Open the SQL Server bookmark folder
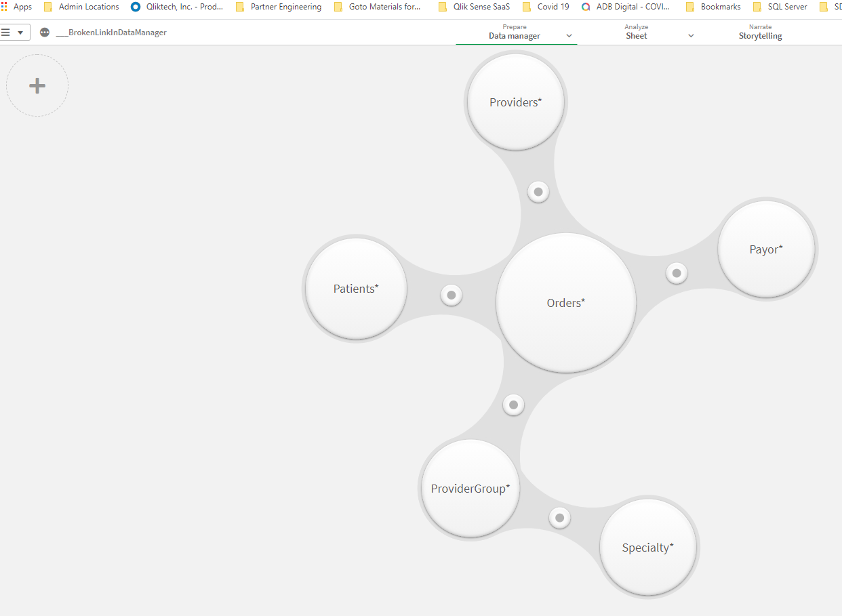The width and height of the screenshot is (842, 616). [x=780, y=7]
